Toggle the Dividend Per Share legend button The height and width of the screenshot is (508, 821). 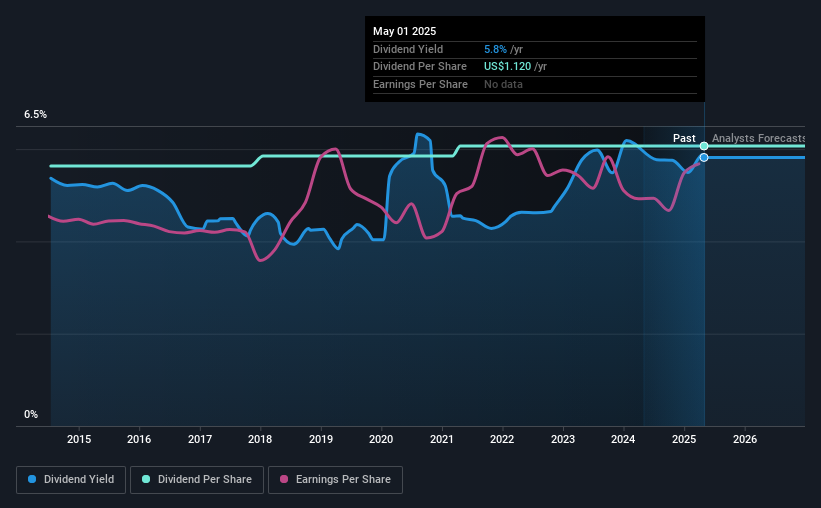coord(197,480)
